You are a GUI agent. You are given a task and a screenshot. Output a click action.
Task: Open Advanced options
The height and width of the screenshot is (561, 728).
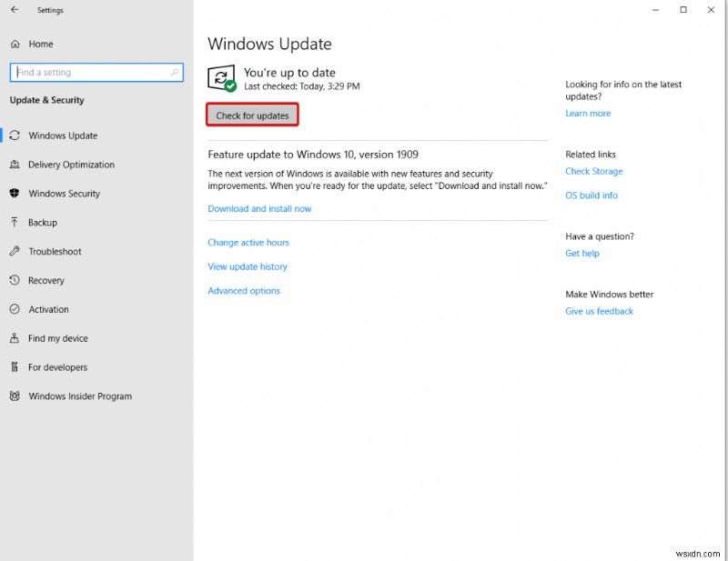point(243,290)
